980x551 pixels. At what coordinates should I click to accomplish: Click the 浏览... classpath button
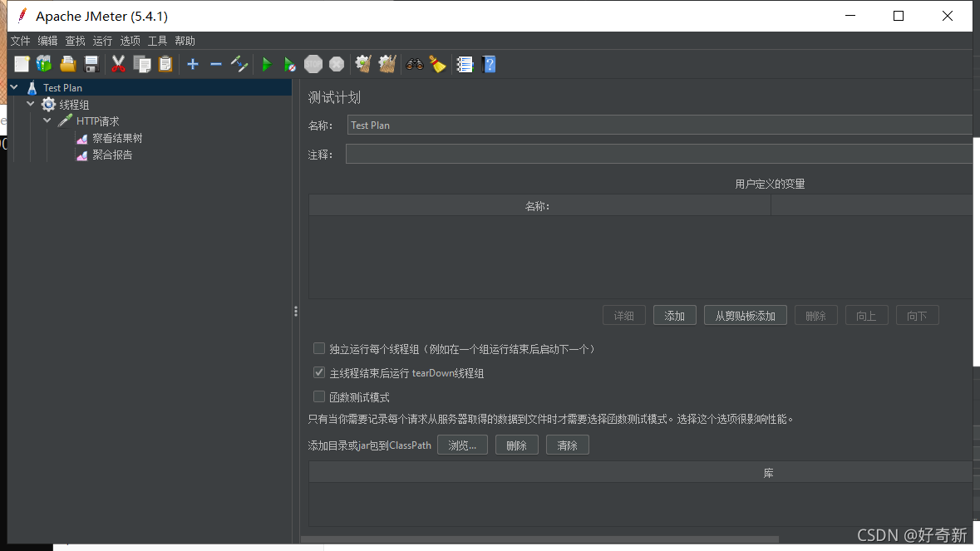[x=462, y=445]
